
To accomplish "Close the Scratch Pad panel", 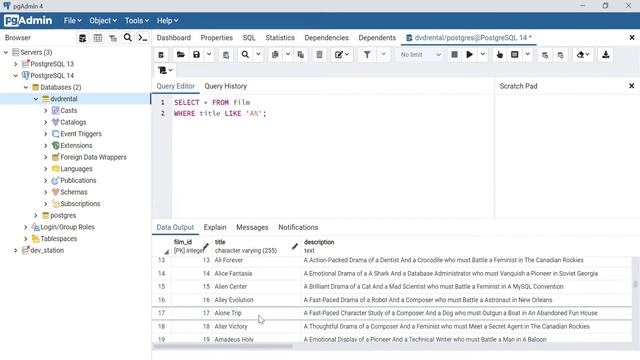I will coord(631,86).
